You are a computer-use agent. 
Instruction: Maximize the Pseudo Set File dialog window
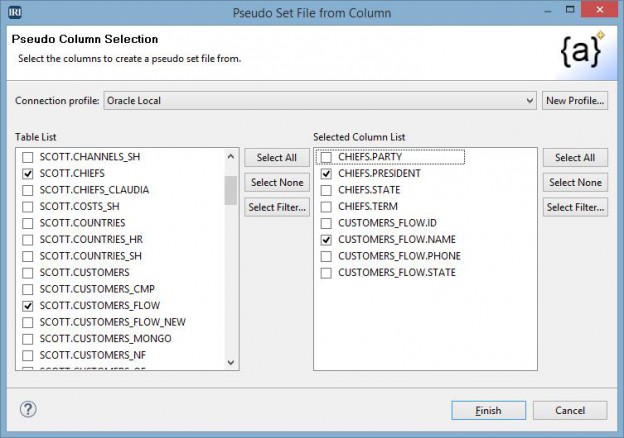pyautogui.click(x=570, y=10)
